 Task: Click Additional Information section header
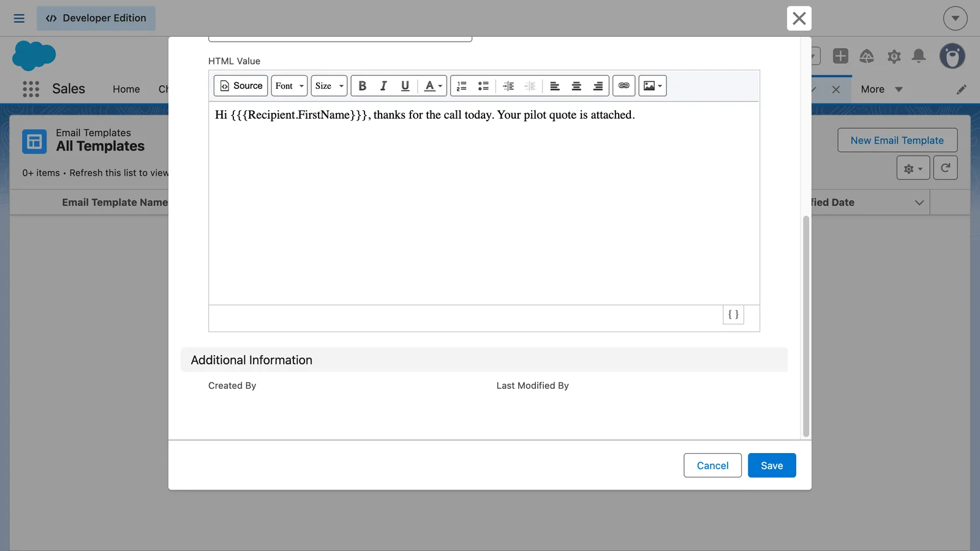(484, 360)
